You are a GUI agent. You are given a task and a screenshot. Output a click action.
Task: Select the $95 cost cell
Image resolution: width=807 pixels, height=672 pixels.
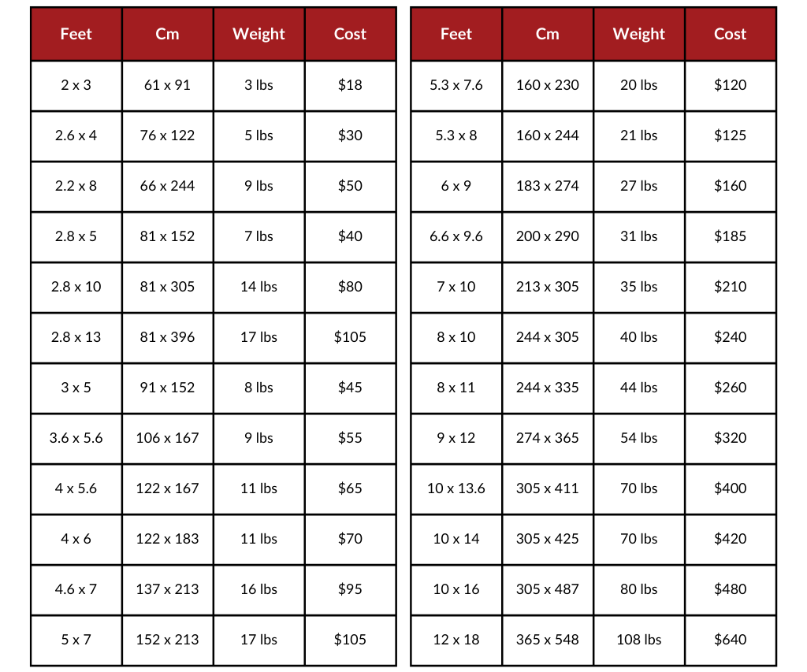pyautogui.click(x=350, y=589)
